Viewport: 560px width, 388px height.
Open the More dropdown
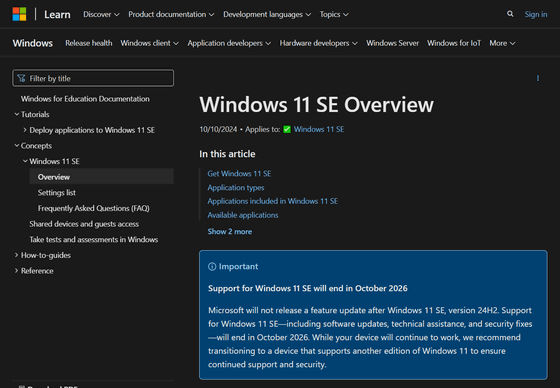(502, 43)
